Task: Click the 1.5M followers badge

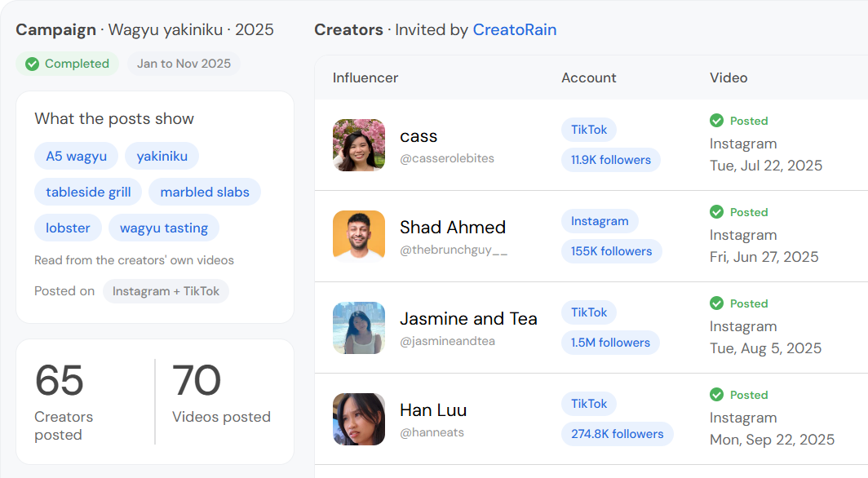Action: 610,343
